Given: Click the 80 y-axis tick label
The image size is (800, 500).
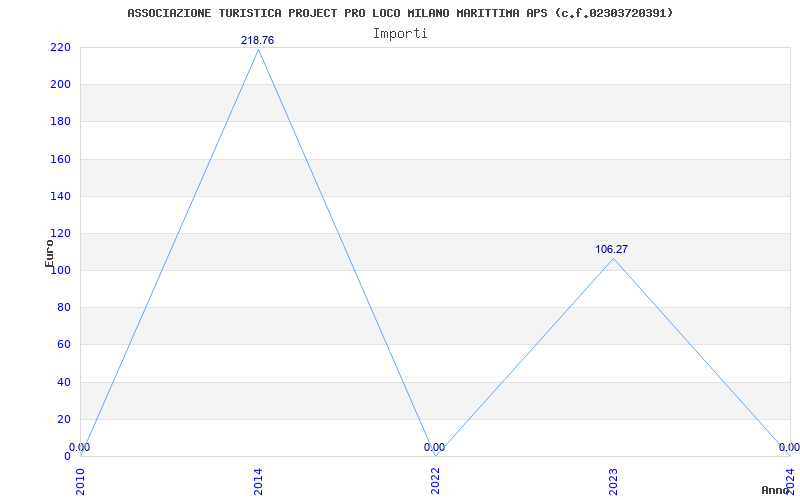Looking at the screenshot, I should 63,308.
